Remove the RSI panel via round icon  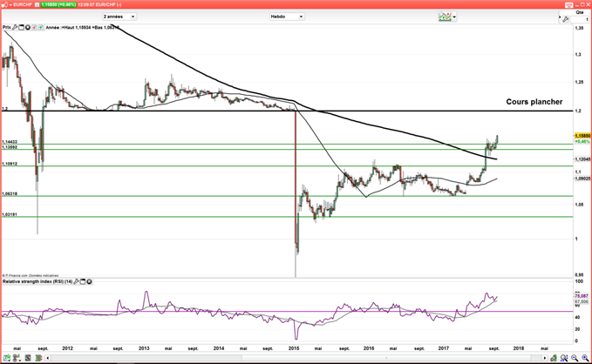point(90,281)
